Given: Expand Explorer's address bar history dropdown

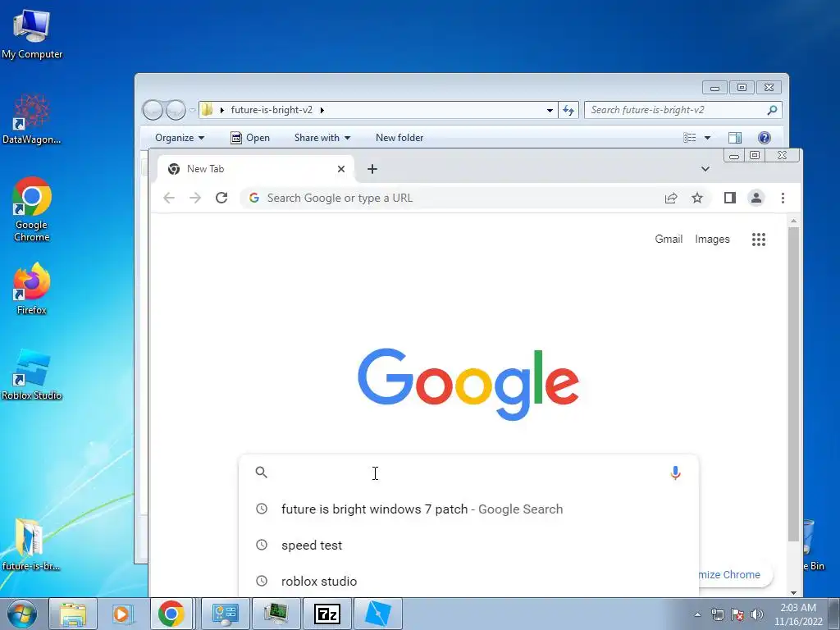Looking at the screenshot, I should tap(550, 111).
